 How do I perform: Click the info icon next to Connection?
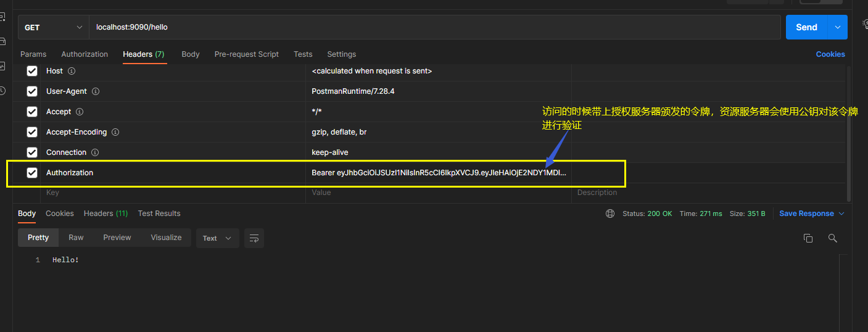(95, 152)
